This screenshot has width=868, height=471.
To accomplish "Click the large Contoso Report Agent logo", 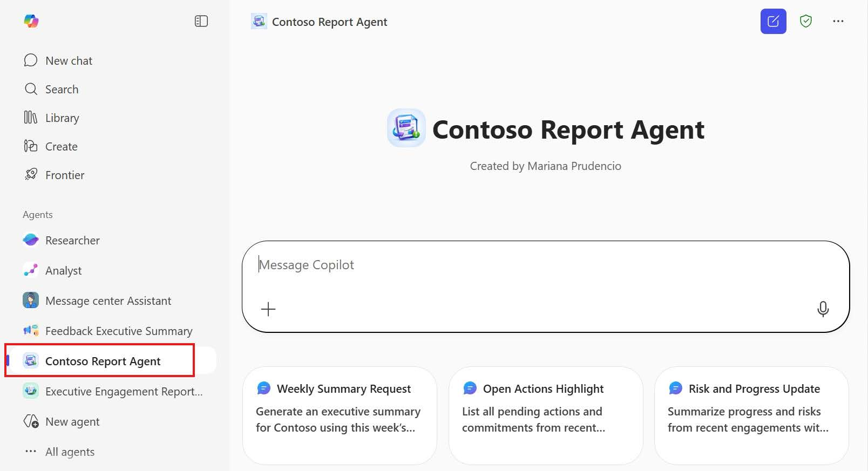I will (406, 128).
